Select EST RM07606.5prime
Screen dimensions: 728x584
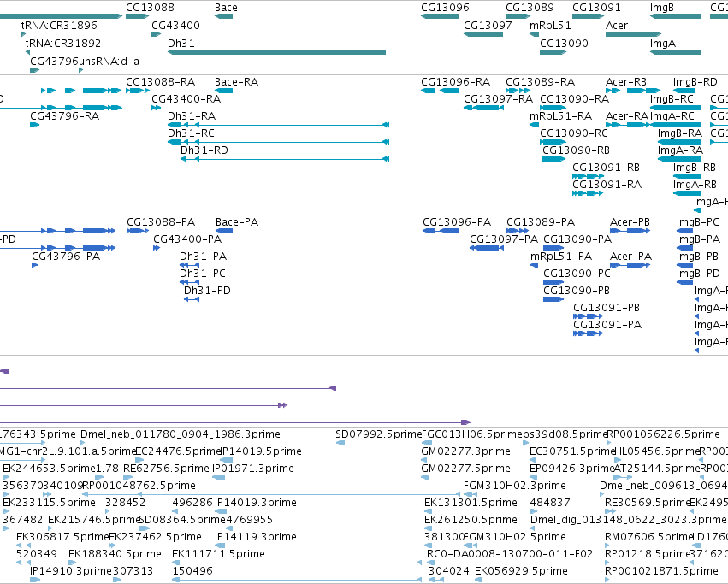point(648,537)
